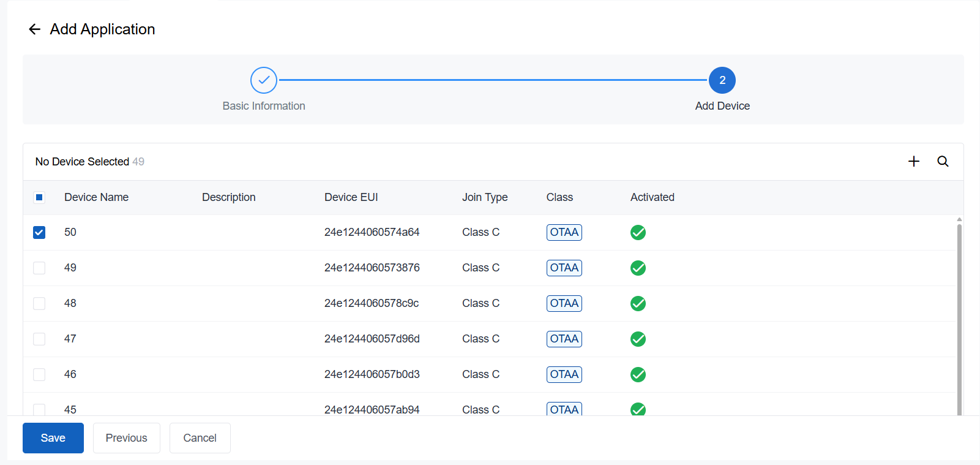Go to the Basic Information step label
Screen dimensions: 980x465
coord(264,106)
